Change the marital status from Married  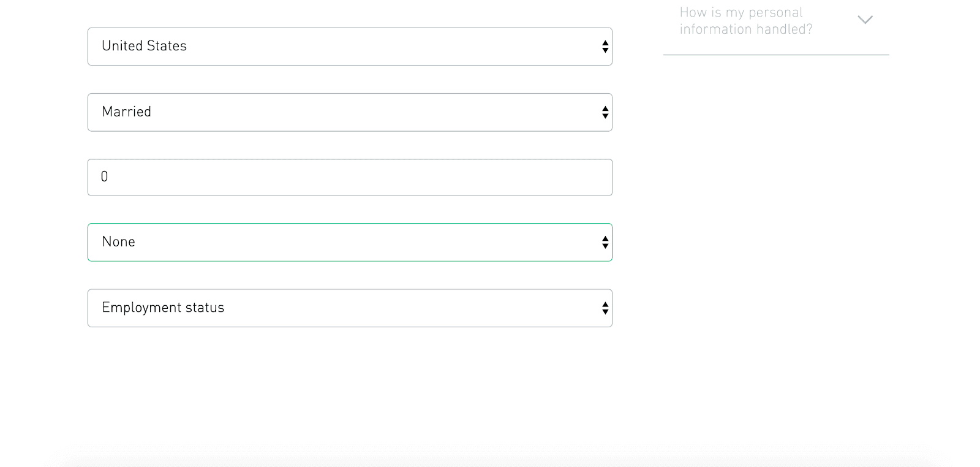tap(350, 112)
